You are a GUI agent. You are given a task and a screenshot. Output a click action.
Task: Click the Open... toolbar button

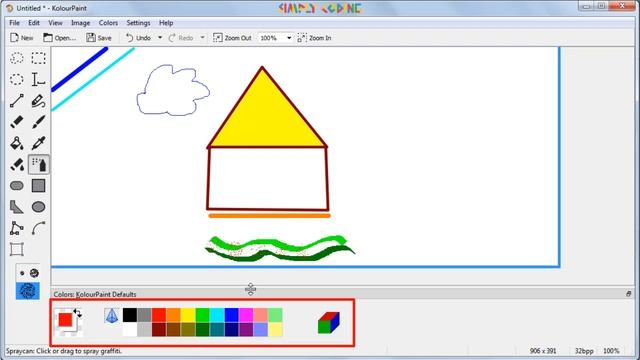pos(60,38)
